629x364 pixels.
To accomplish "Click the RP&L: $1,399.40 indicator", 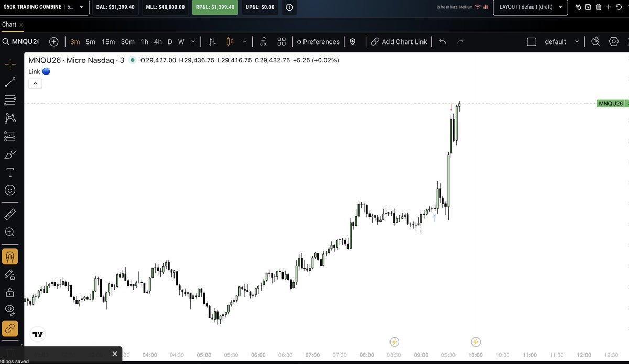I will (215, 7).
